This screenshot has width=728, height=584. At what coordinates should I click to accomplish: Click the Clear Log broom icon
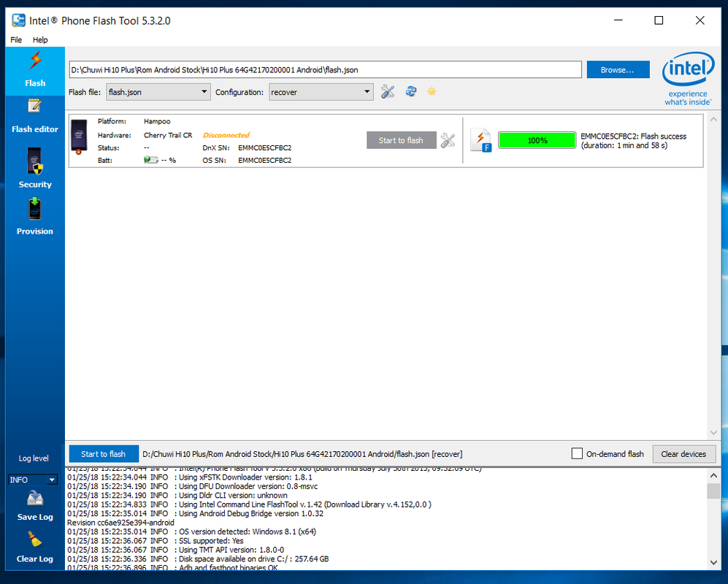point(35,540)
